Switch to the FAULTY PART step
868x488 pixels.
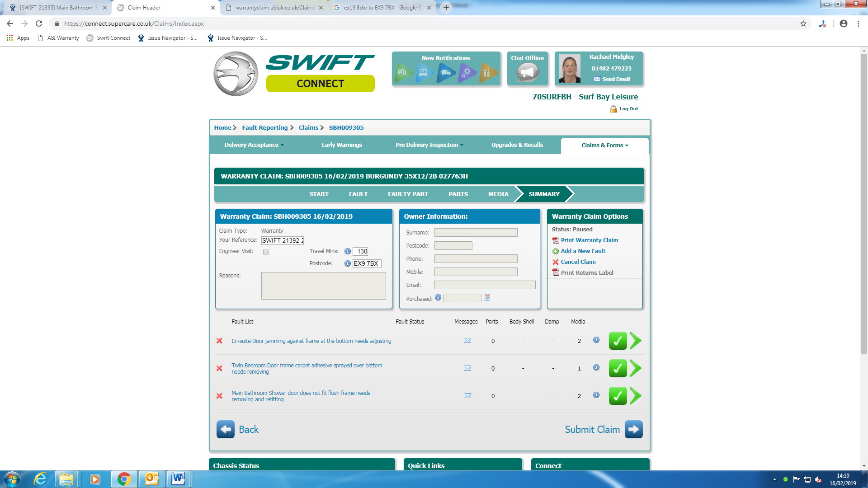click(x=408, y=194)
